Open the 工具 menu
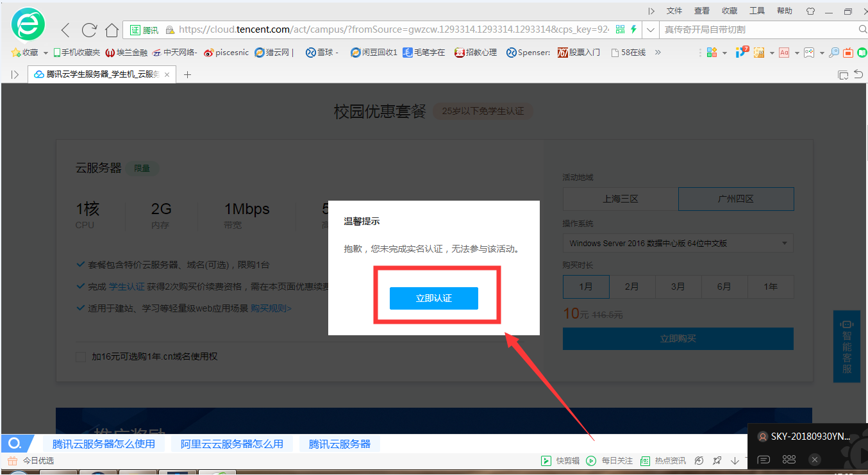The height and width of the screenshot is (475, 868). 757,11
